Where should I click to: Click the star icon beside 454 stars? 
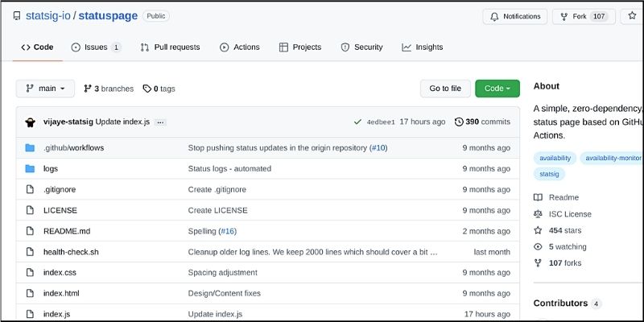(538, 230)
